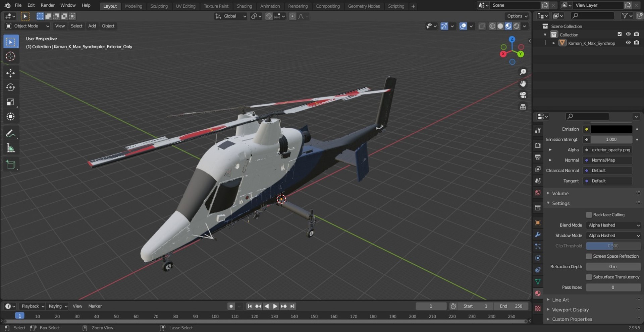Activate the Scale tool

click(x=11, y=102)
